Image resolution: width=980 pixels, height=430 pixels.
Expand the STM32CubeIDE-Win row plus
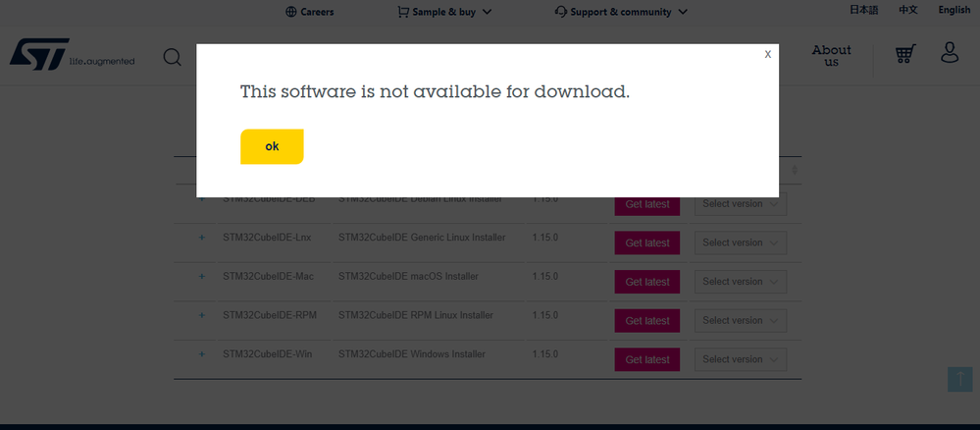tap(201, 354)
